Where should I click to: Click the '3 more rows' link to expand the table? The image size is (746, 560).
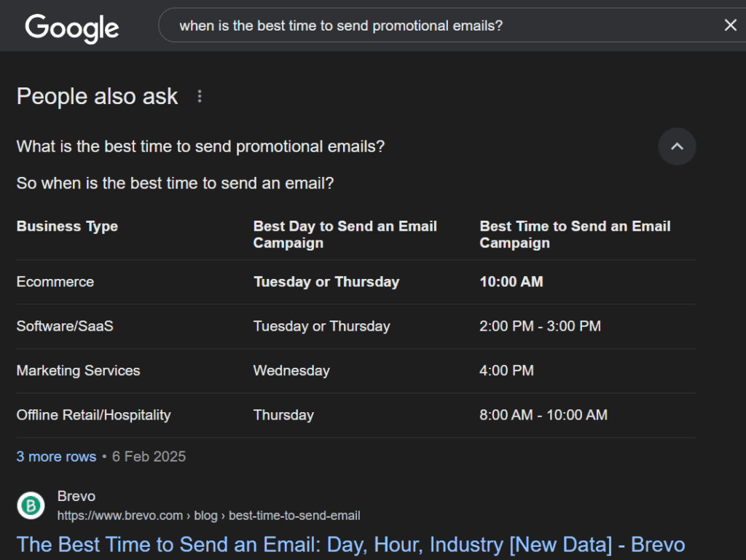click(x=56, y=457)
